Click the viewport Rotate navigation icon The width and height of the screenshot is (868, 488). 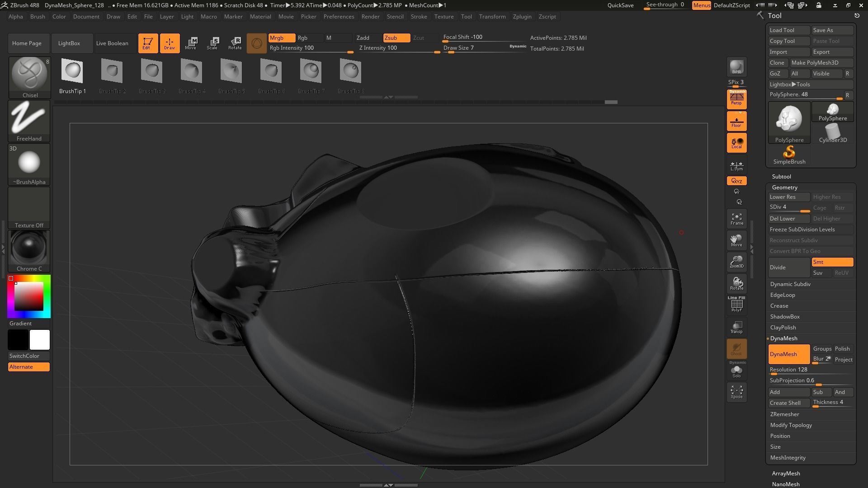[x=736, y=284]
